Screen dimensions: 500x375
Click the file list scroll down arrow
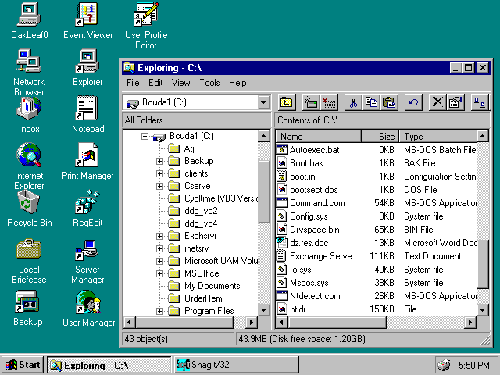[x=482, y=310]
